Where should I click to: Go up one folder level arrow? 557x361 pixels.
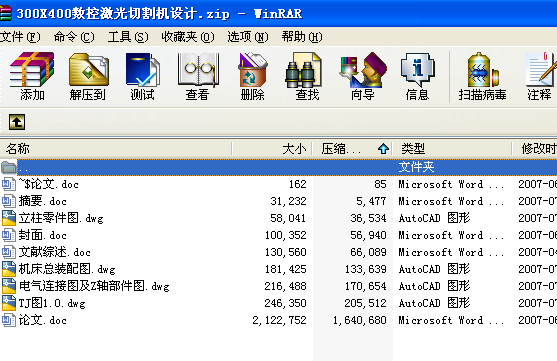17,122
